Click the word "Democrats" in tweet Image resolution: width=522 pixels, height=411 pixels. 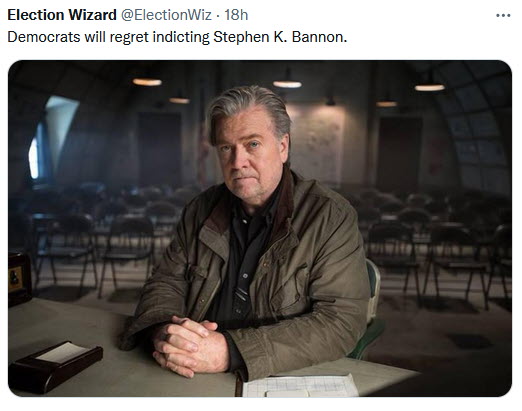[x=44, y=37]
